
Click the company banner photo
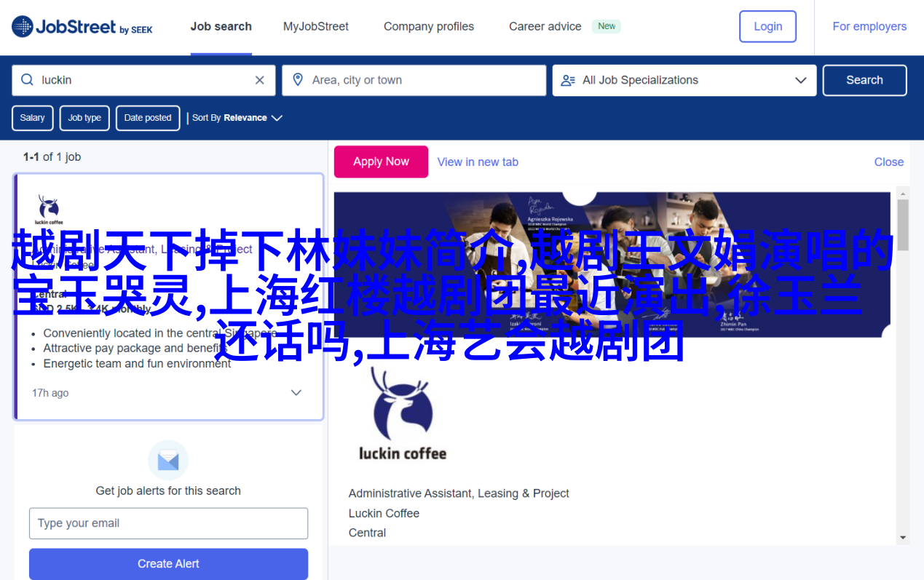tap(612, 265)
